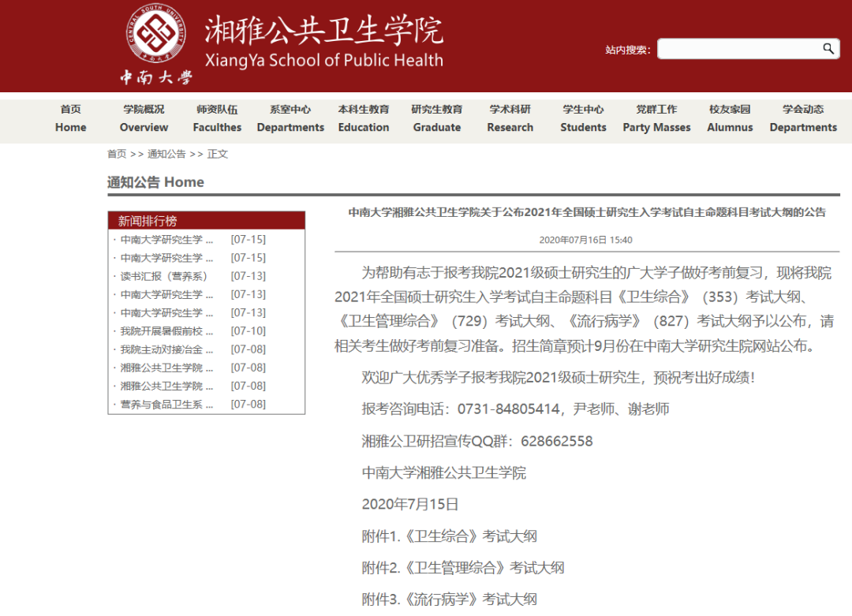Click the search magnifier icon

point(828,49)
